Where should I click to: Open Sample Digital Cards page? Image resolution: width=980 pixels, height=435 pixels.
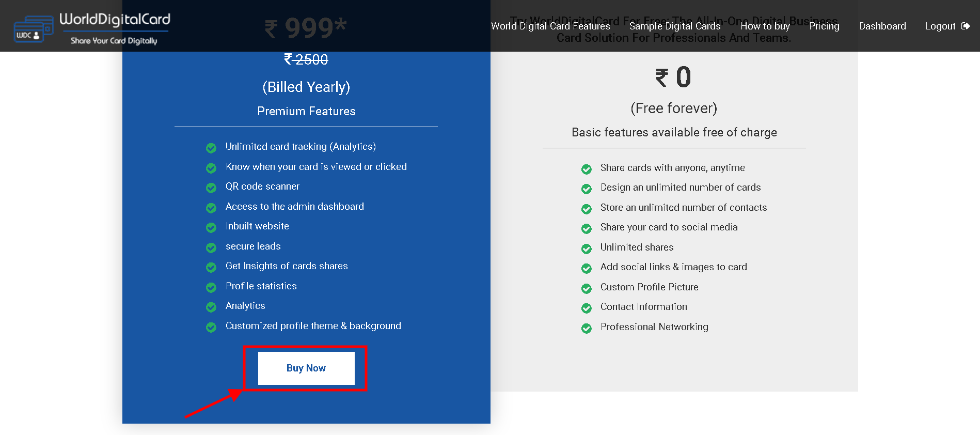[675, 26]
